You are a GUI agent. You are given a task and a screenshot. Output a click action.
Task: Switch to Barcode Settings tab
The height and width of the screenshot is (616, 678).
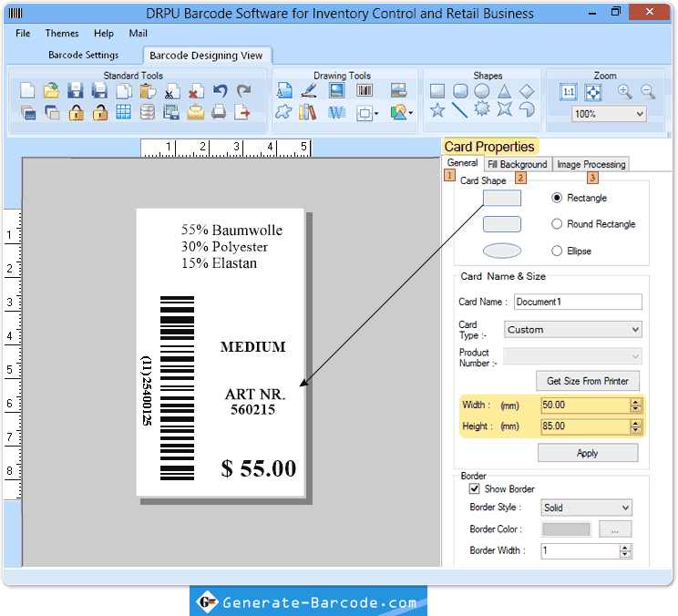pos(84,55)
